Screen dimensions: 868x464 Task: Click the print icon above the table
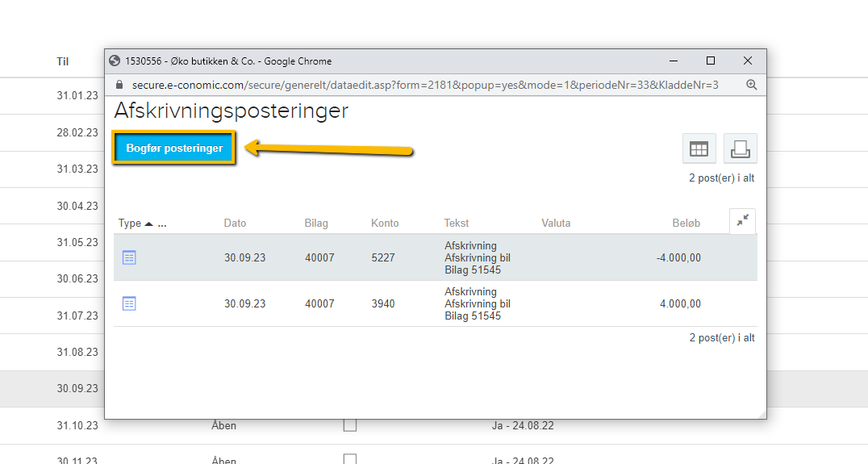click(740, 149)
